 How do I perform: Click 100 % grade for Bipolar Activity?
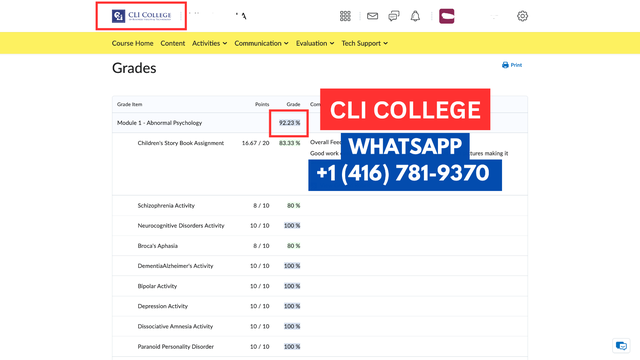(x=292, y=286)
